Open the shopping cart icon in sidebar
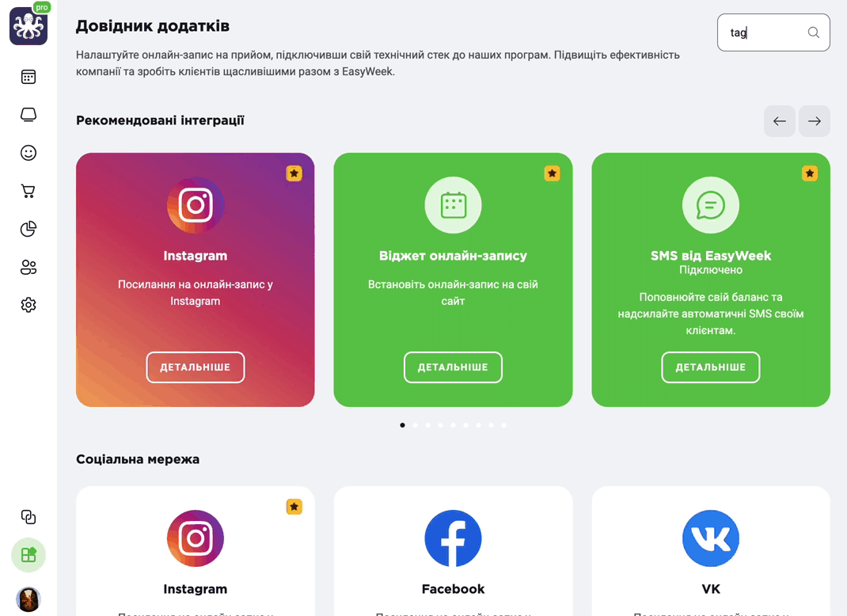 pos(28,191)
